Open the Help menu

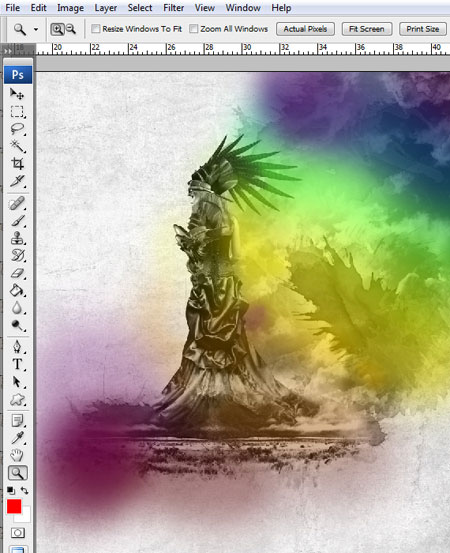(281, 8)
